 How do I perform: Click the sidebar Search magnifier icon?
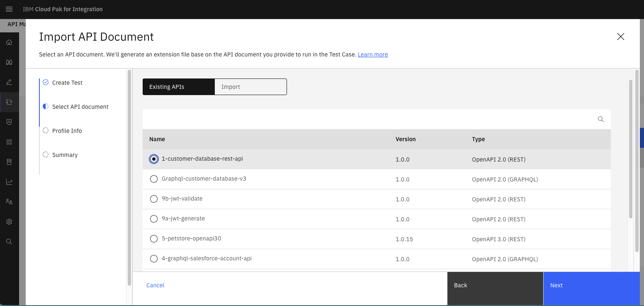[9, 242]
